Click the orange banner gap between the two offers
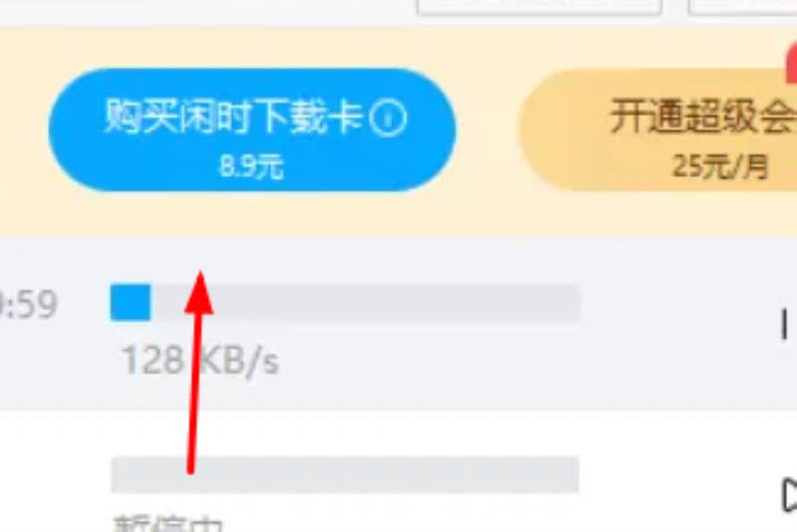Viewport: 797px width, 532px height. point(487,131)
